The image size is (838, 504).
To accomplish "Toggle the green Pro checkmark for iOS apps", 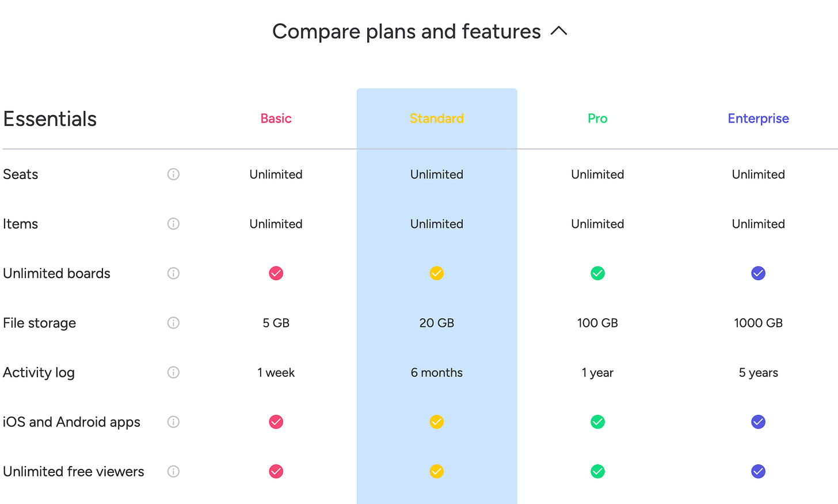I will (x=597, y=422).
